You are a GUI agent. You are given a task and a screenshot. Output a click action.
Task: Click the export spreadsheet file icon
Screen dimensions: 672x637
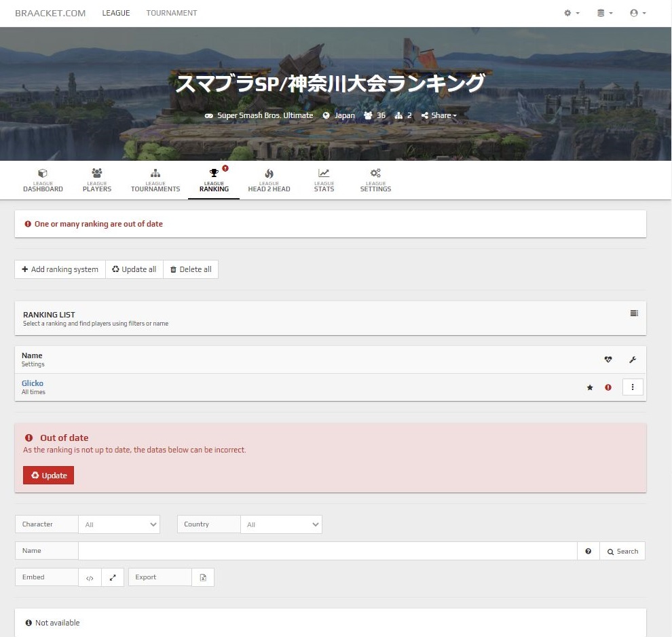pos(203,577)
